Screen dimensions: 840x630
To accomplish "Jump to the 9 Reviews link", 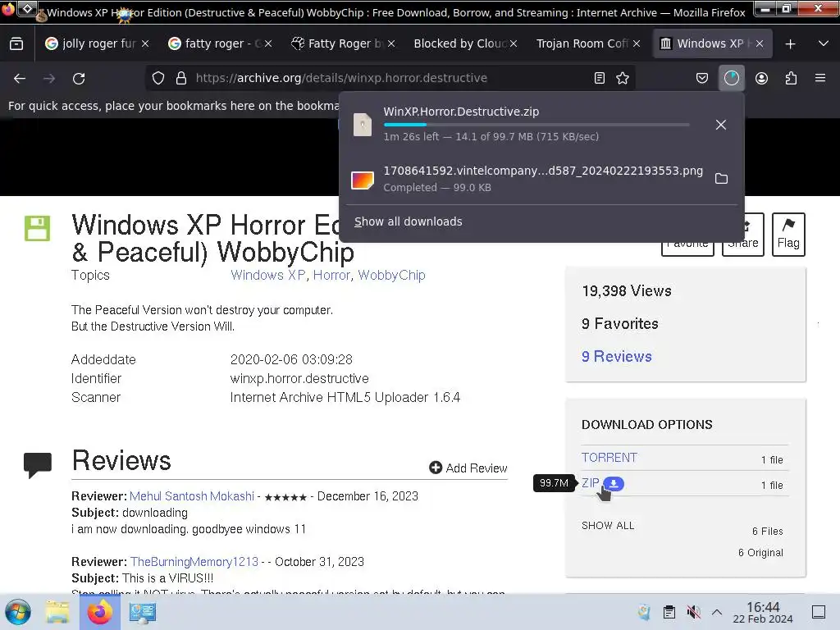I will point(617,357).
